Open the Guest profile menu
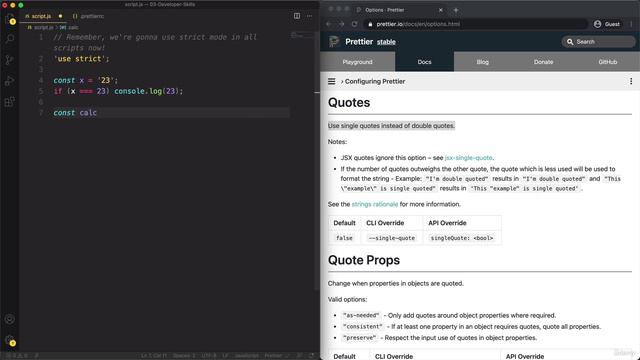Image resolution: width=640 pixels, height=360 pixels. [x=607, y=24]
